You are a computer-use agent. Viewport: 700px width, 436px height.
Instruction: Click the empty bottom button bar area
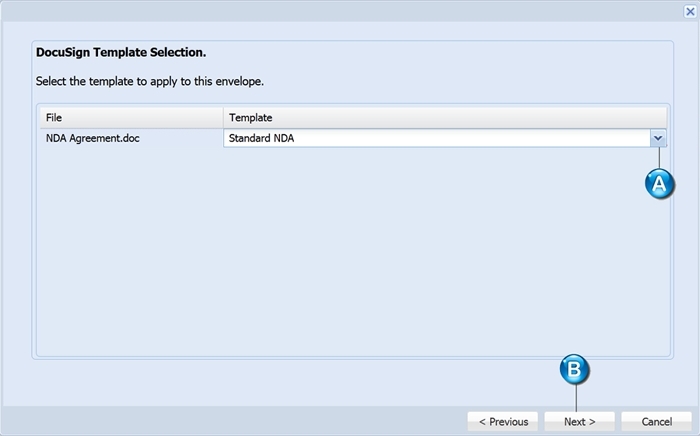tap(234, 421)
